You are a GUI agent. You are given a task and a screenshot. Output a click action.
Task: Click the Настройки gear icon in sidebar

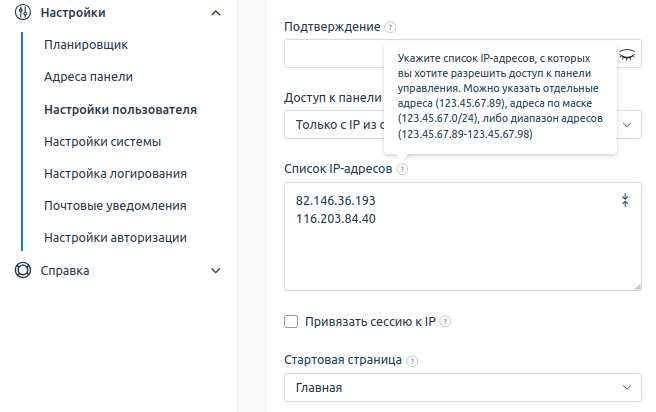23,12
